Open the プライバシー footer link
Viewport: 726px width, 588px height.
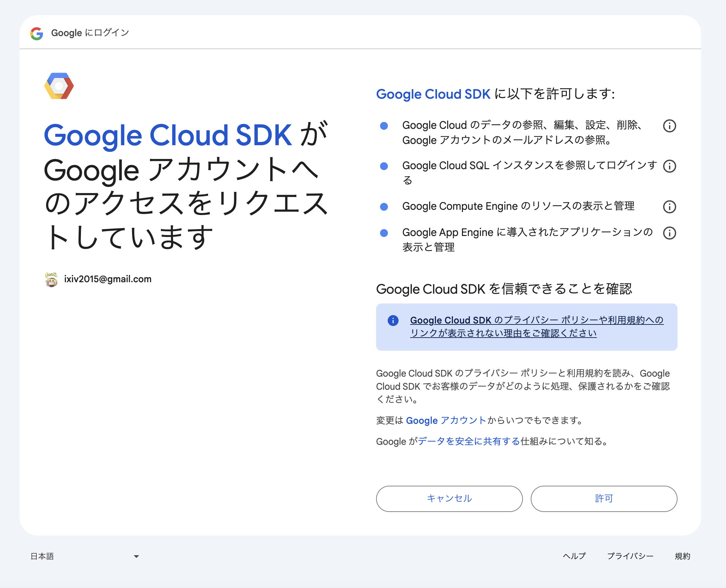tap(631, 556)
